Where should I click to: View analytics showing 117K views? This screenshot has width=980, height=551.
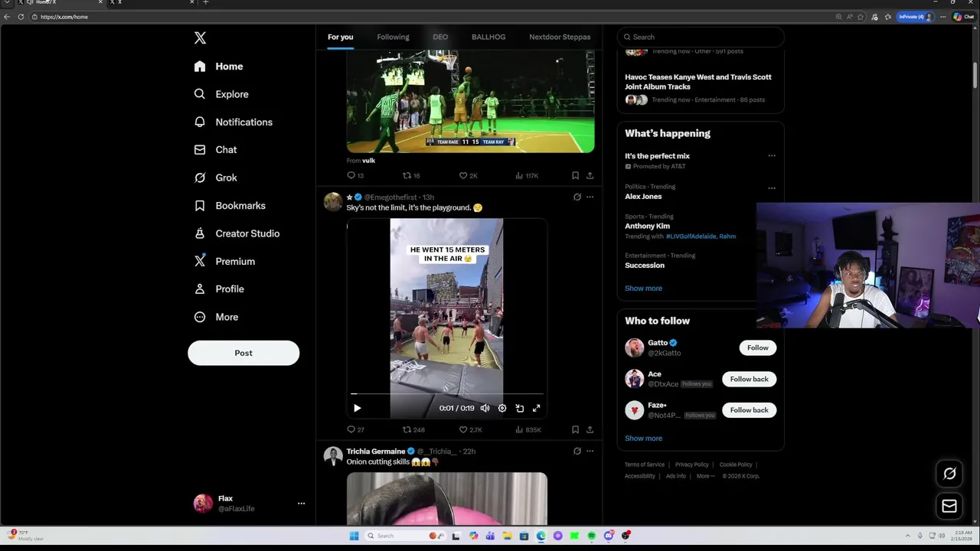click(x=527, y=175)
